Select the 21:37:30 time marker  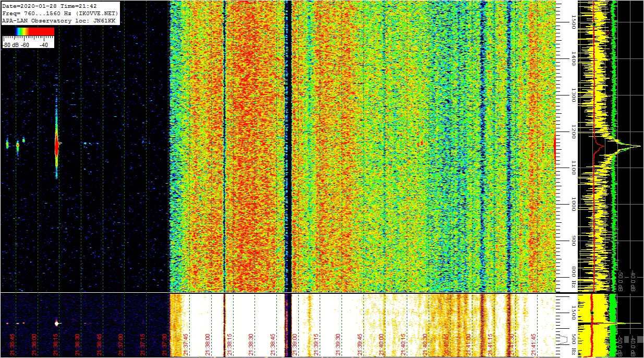coord(165,344)
